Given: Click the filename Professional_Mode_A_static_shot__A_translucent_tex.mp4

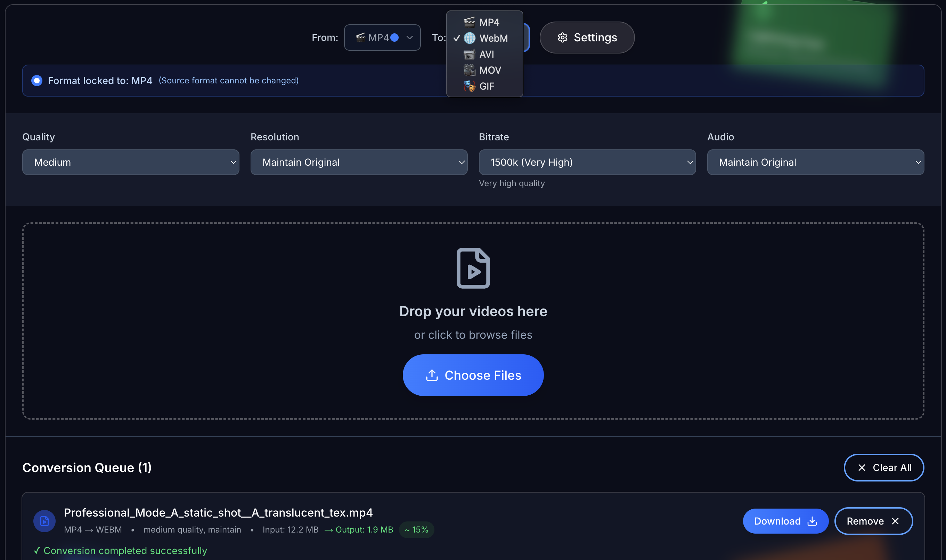Looking at the screenshot, I should pyautogui.click(x=218, y=512).
